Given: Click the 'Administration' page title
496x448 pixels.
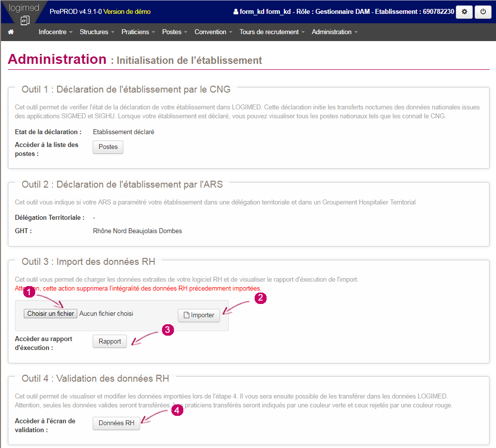Looking at the screenshot, I should coord(57,59).
